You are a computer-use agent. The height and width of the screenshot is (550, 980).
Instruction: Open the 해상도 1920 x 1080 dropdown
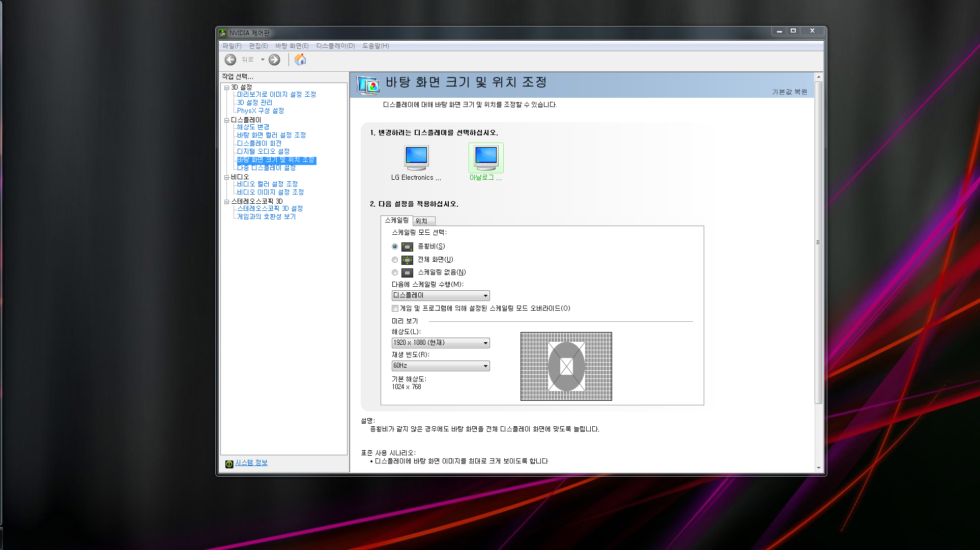click(441, 343)
